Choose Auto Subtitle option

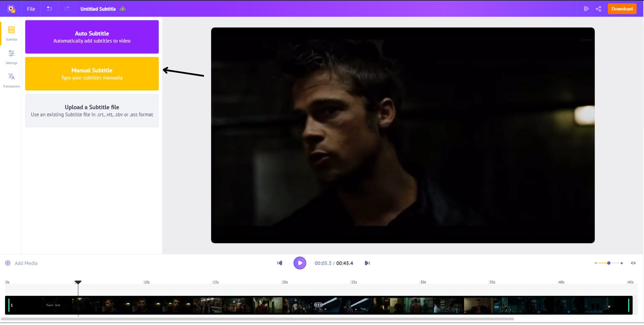(92, 37)
